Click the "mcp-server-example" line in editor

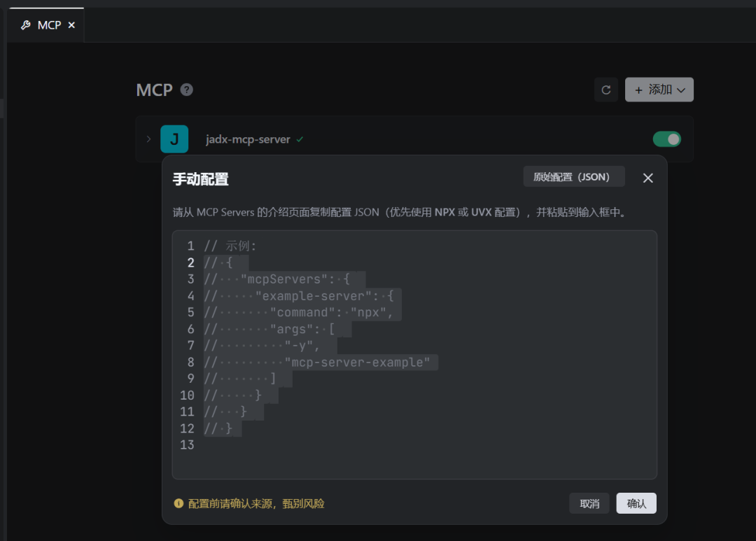[x=317, y=362]
